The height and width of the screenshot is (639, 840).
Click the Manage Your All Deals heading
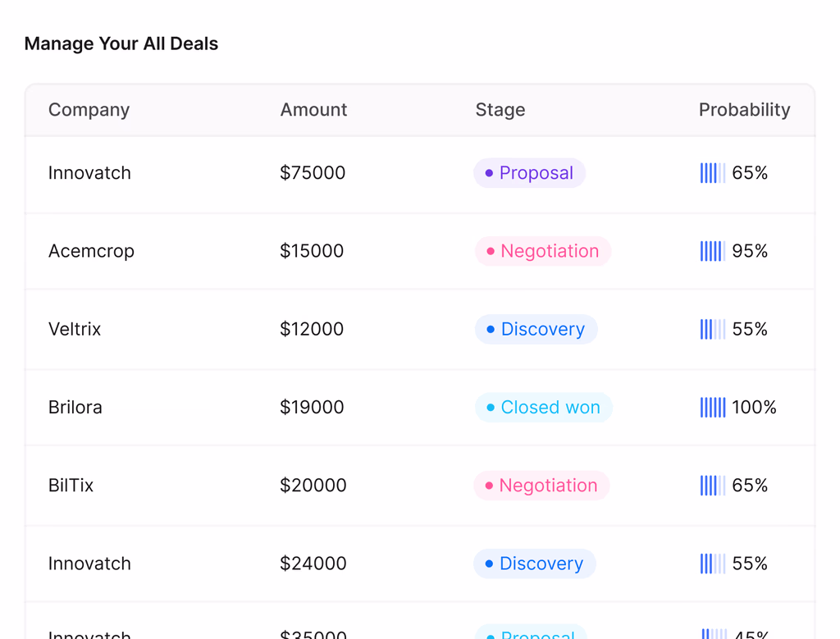tap(121, 43)
